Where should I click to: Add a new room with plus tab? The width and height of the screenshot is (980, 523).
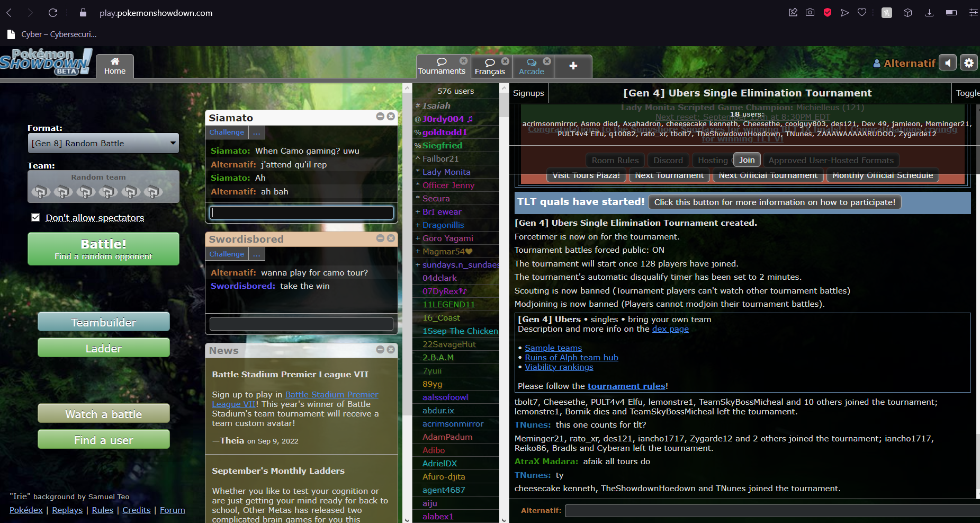click(573, 66)
